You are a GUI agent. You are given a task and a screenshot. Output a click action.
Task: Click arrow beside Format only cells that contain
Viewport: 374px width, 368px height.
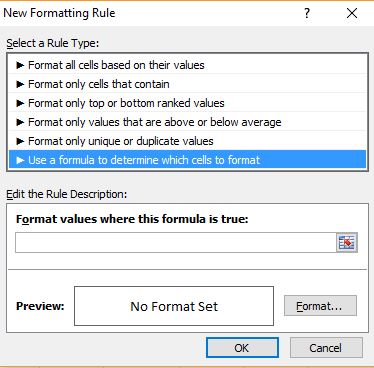20,84
